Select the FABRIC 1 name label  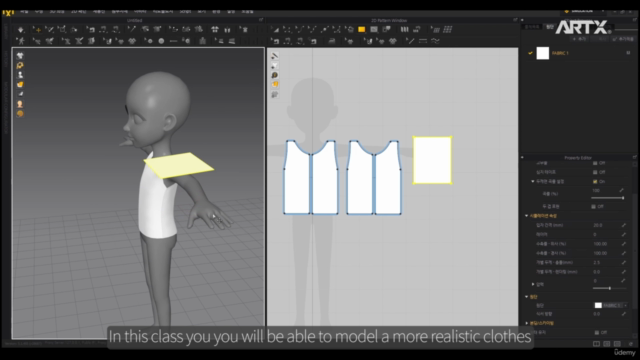point(560,53)
